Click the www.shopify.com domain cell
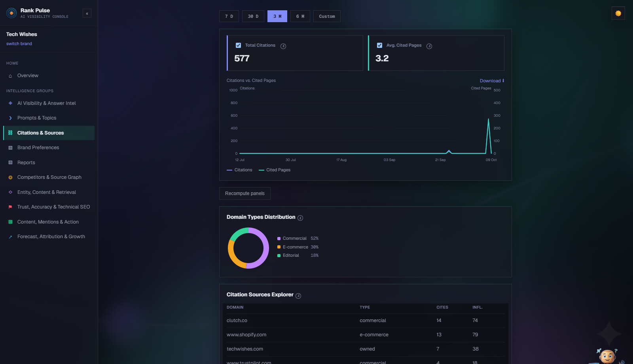This screenshot has width=633, height=364. click(x=246, y=335)
